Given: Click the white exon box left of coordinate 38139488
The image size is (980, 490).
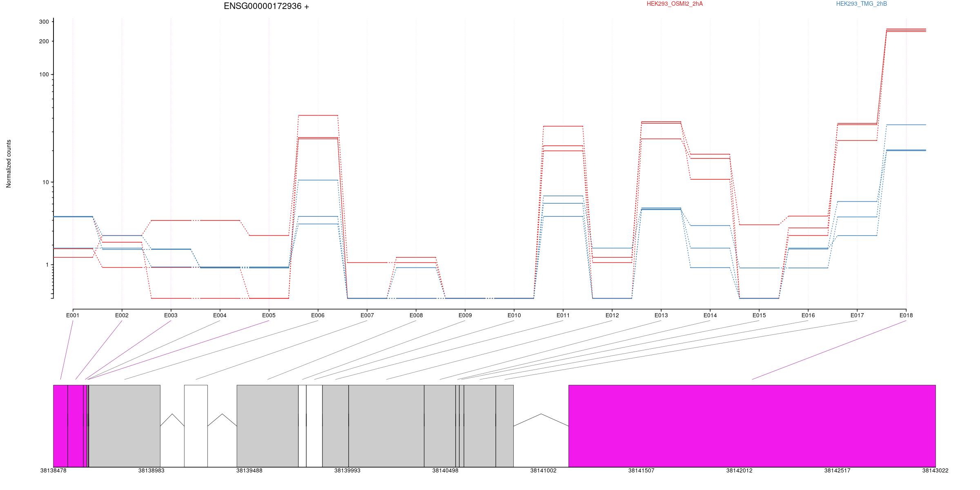Looking at the screenshot, I should point(196,426).
